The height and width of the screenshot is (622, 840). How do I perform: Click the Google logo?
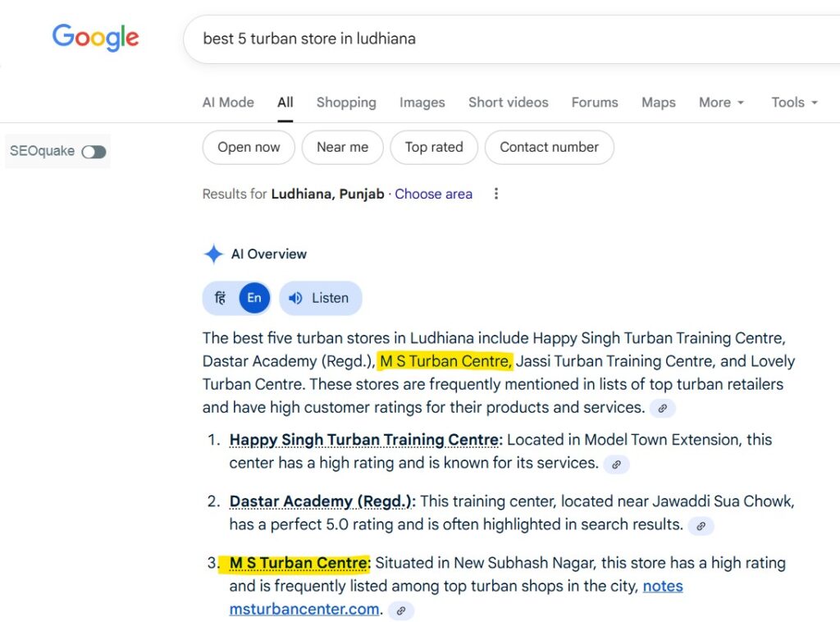click(x=94, y=37)
